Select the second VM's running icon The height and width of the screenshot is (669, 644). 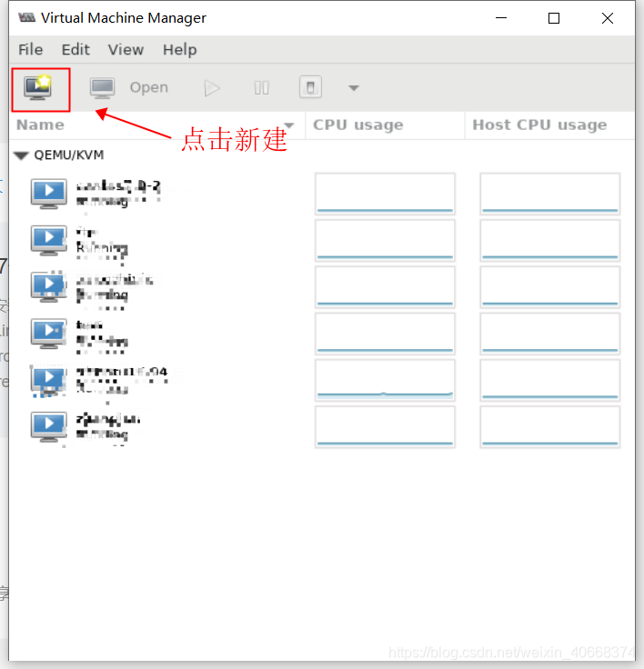49,240
